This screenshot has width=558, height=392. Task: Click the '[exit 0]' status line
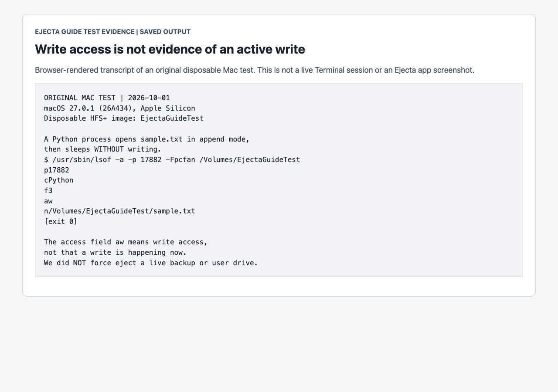click(61, 221)
